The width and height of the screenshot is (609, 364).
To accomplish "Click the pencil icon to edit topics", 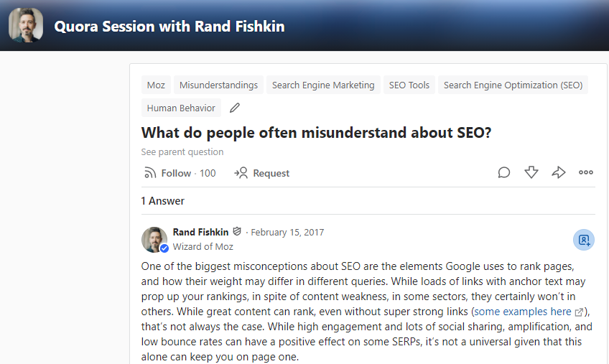I will pos(235,108).
